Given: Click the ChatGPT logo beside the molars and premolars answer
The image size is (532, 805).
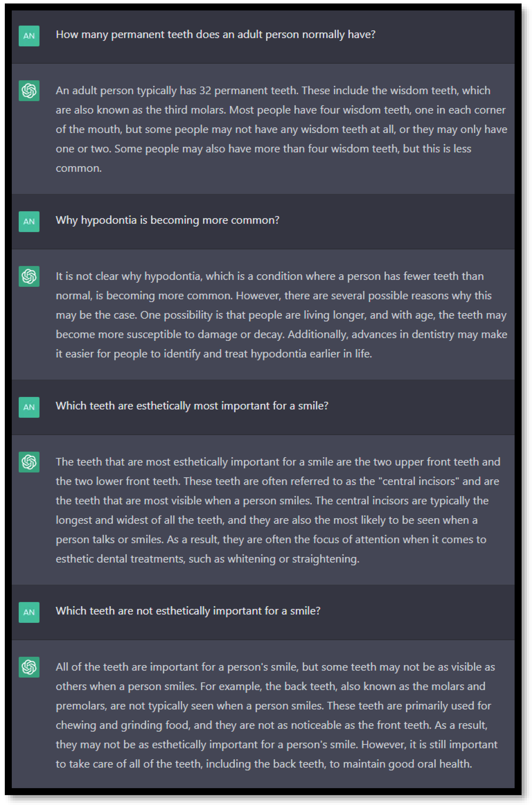Looking at the screenshot, I should pos(29,667).
